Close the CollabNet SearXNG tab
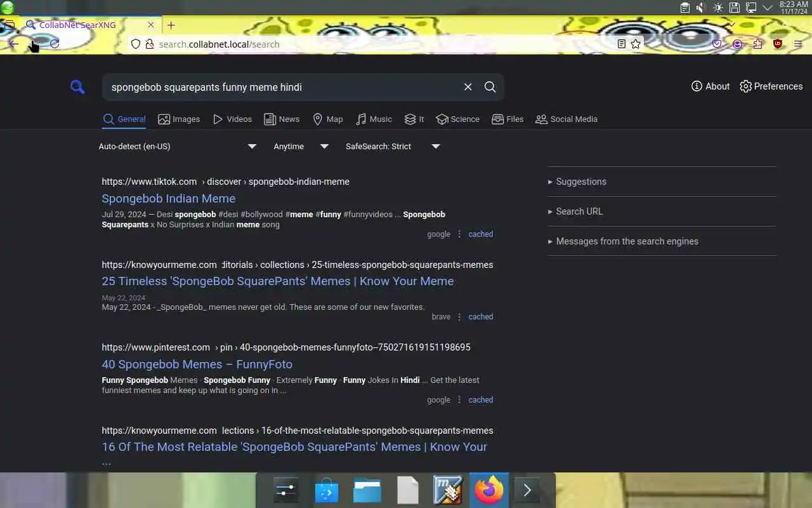The height and width of the screenshot is (508, 812). pyautogui.click(x=151, y=25)
